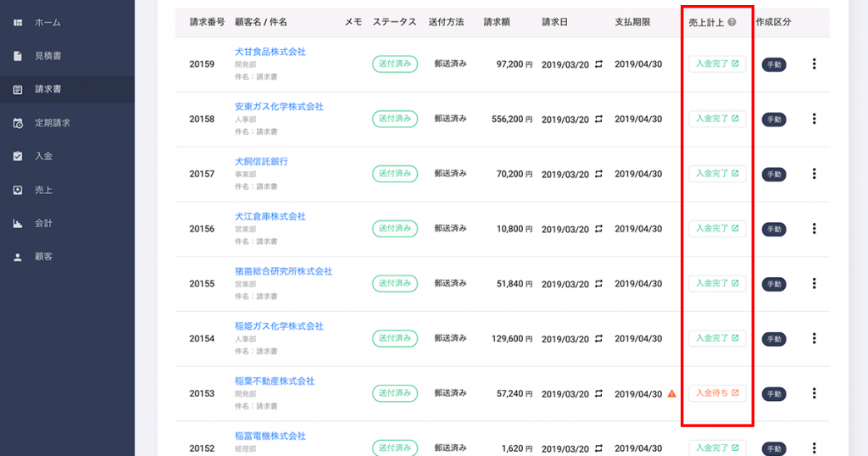Screen dimensions: 868x456
Task: Click recurring icon beside date for invoice 20159
Action: coord(598,64)
